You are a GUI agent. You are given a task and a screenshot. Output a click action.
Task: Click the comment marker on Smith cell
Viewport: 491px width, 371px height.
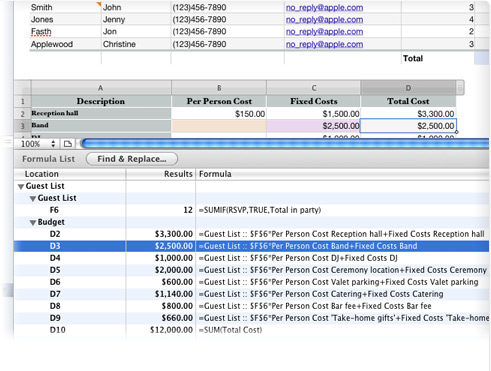99,4
